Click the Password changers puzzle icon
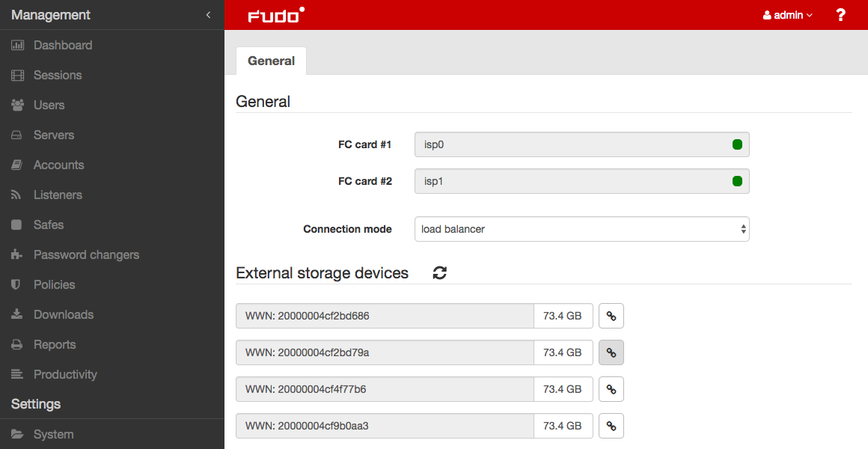The width and height of the screenshot is (868, 449). click(x=16, y=254)
